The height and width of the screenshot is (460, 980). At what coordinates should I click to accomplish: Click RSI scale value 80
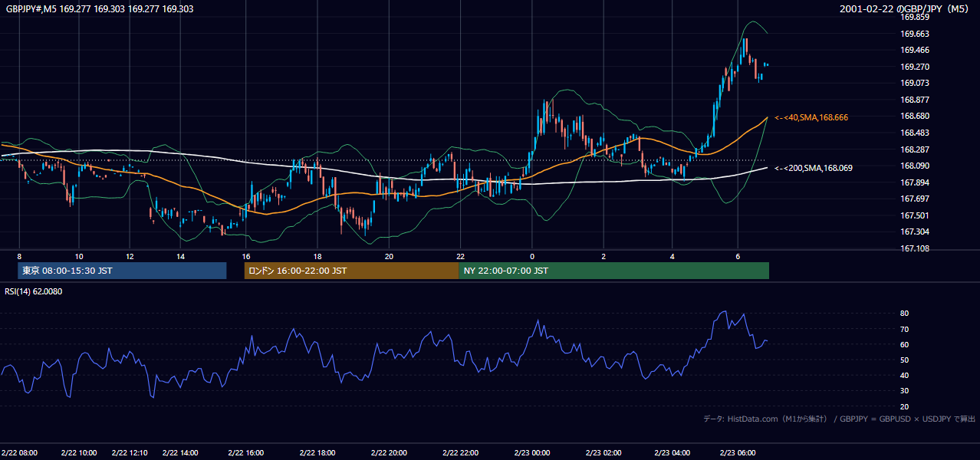click(x=905, y=314)
